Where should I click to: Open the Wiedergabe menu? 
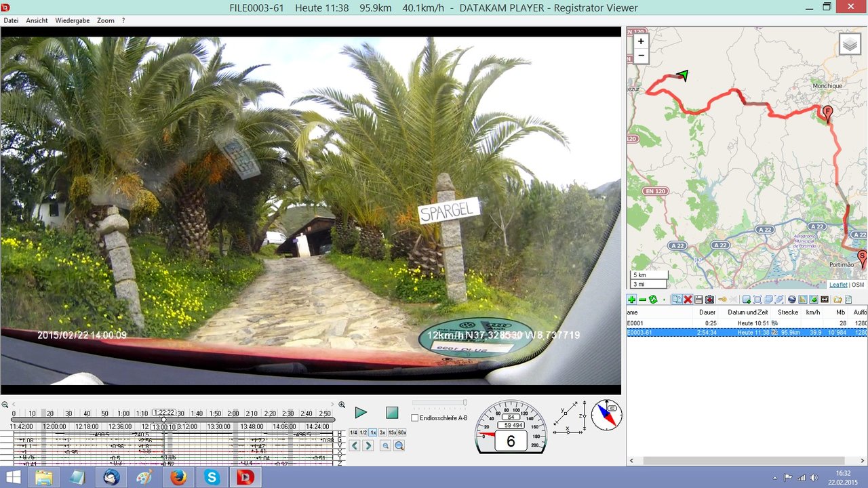pos(72,20)
